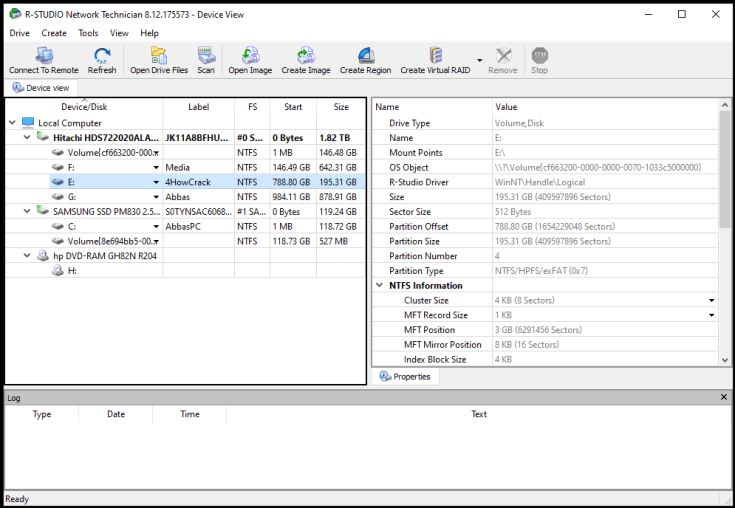Viewport: 735px width, 508px height.
Task: Click the F: volume disk icon
Action: point(58,167)
